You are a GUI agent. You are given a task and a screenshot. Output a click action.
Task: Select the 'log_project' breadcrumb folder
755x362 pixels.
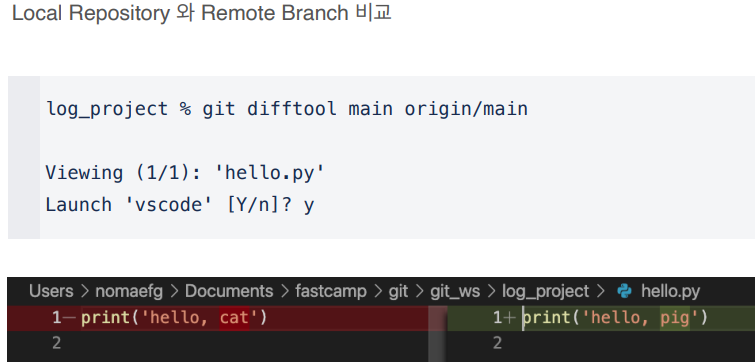(x=546, y=292)
